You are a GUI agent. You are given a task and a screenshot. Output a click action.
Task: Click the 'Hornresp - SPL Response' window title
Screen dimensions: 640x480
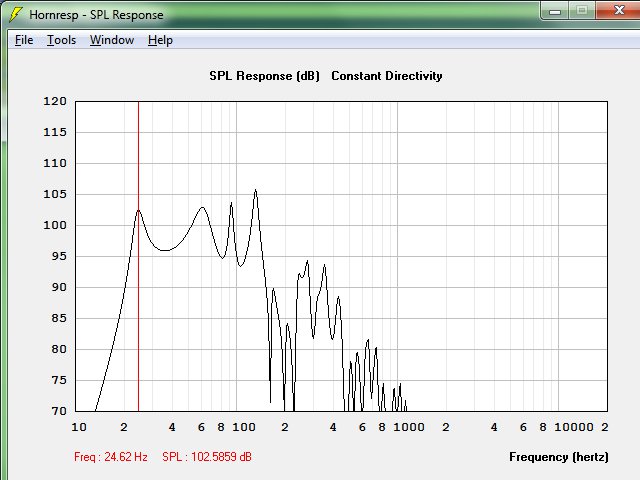96,15
